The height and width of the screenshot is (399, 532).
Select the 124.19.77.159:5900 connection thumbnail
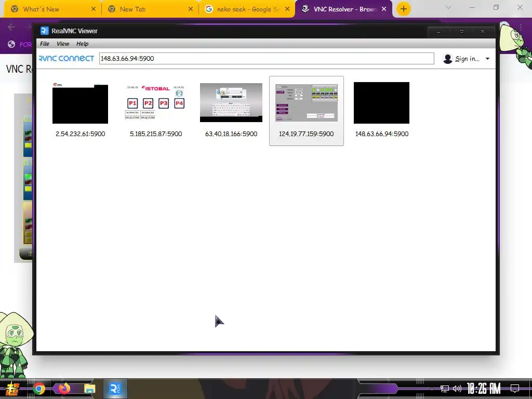[307, 102]
